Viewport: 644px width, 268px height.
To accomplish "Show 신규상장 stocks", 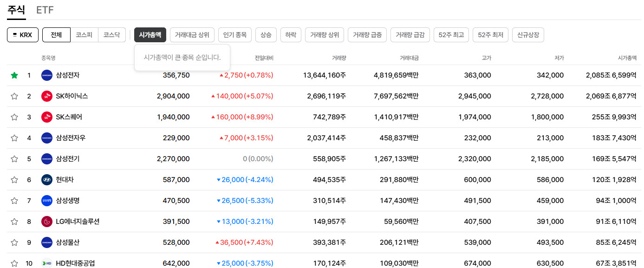I will click(x=528, y=35).
